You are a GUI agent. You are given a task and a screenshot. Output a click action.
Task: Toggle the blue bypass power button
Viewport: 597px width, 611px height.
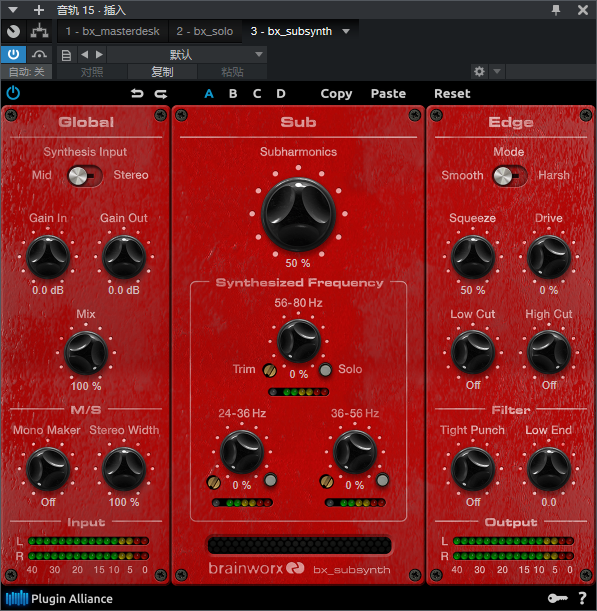tap(14, 54)
